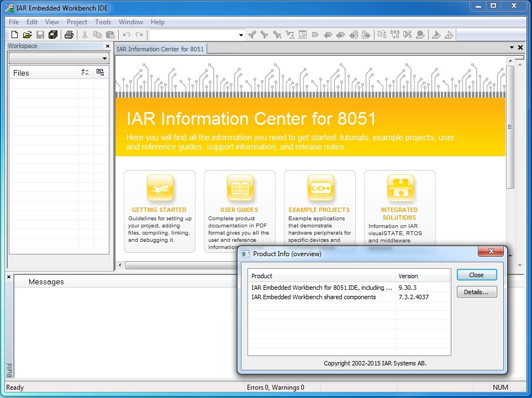The height and width of the screenshot is (398, 532).
Task: Click the Previous Bookmark icon
Action: tap(328, 35)
